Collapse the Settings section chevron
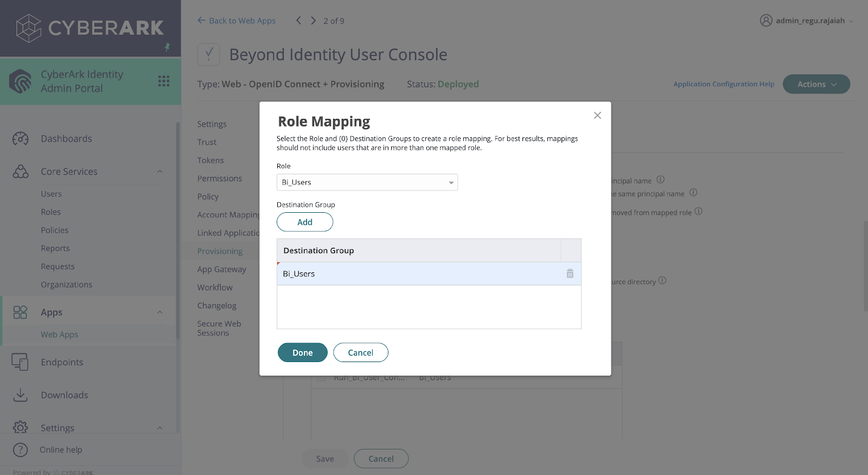 point(160,428)
